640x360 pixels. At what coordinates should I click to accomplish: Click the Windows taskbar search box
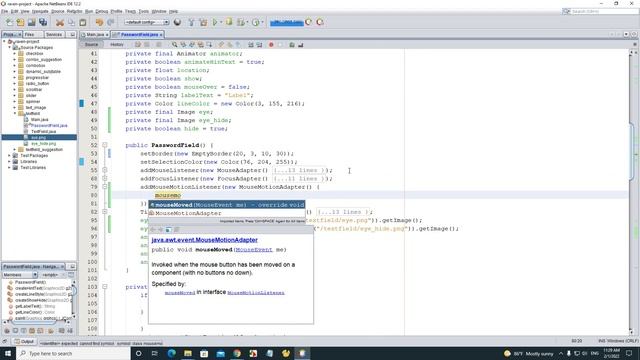[73, 353]
